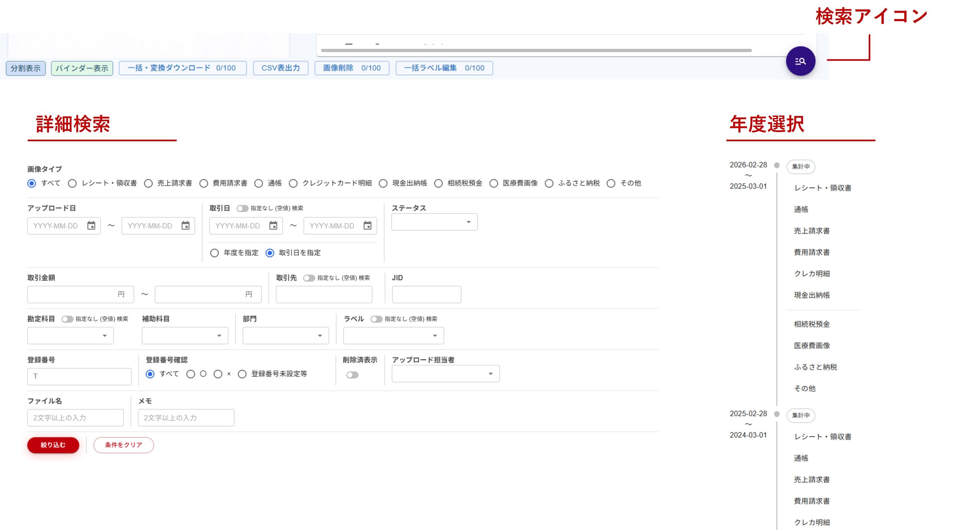Toggle the 取引日 empty value search switch
The image size is (980, 530).
point(242,208)
